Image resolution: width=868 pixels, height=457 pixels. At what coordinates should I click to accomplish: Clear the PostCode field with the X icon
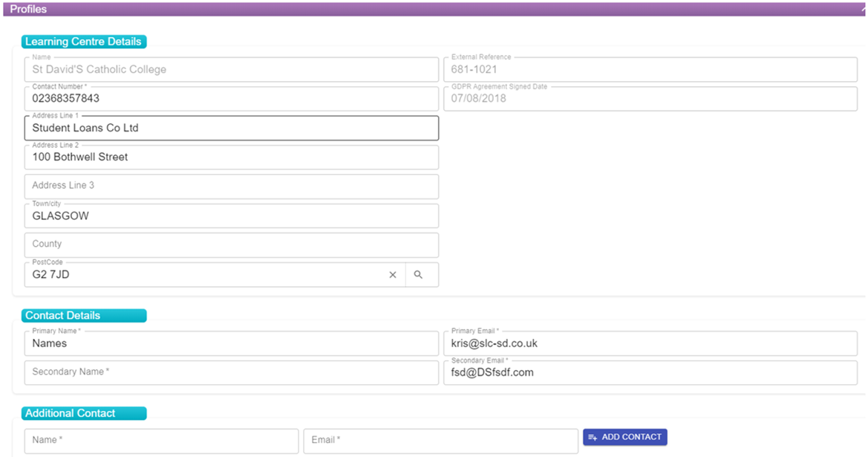pos(393,275)
